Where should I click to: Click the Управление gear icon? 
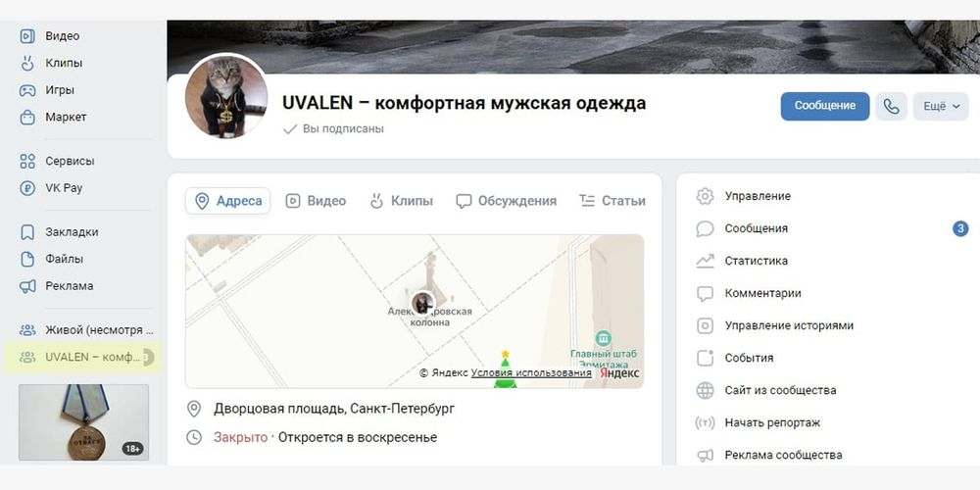[x=705, y=196]
